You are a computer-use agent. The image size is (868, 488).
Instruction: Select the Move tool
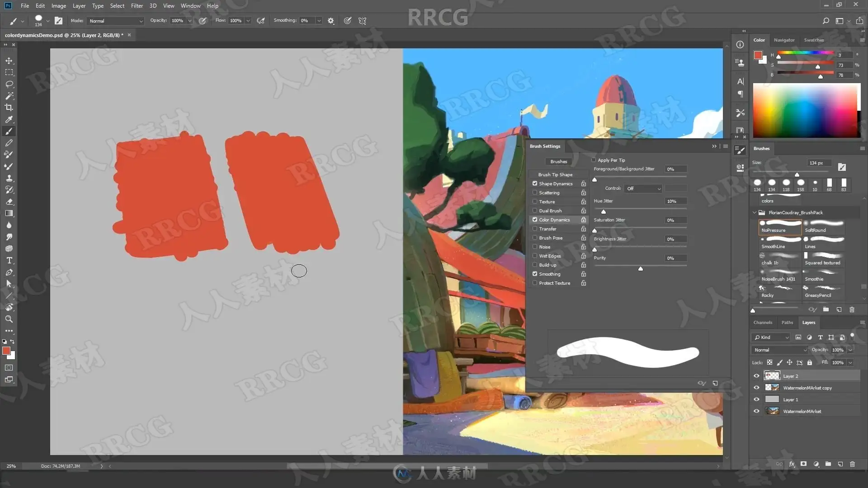pyautogui.click(x=9, y=61)
